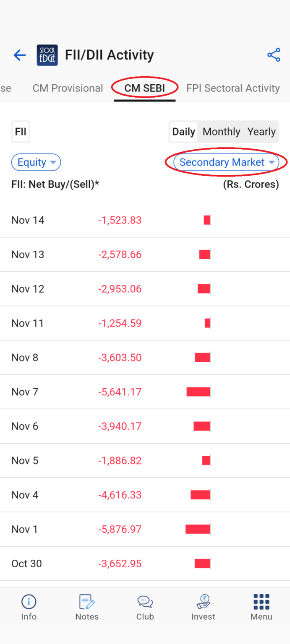Image resolution: width=290 pixels, height=644 pixels.
Task: Enable the Daily view
Action: [183, 131]
